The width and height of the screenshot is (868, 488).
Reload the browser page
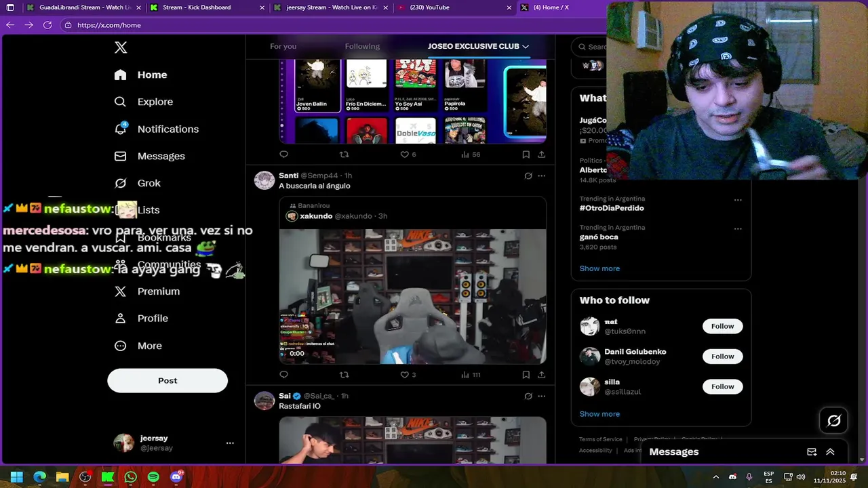pyautogui.click(x=47, y=25)
